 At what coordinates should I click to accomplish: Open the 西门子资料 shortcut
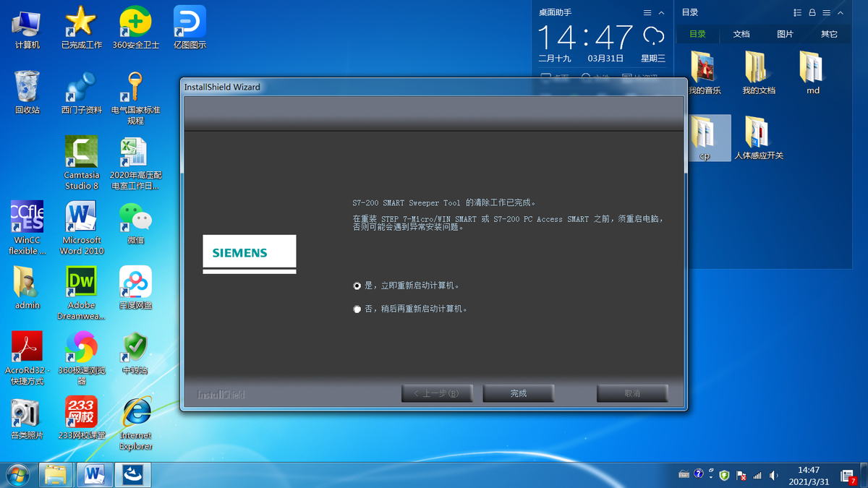81,93
